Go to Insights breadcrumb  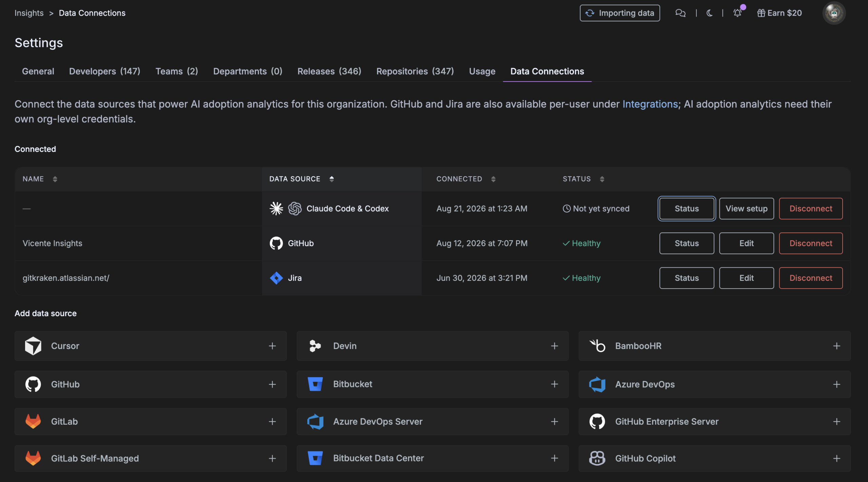click(x=29, y=13)
